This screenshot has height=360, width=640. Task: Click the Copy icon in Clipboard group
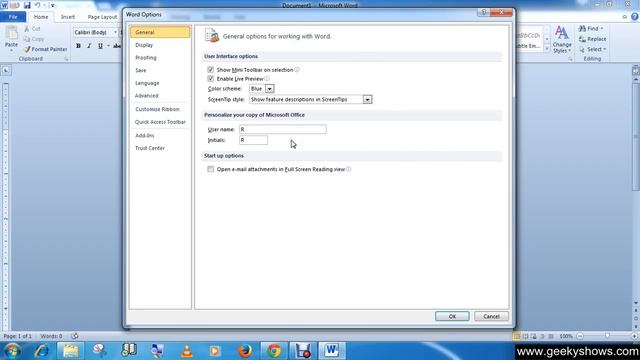(27, 39)
